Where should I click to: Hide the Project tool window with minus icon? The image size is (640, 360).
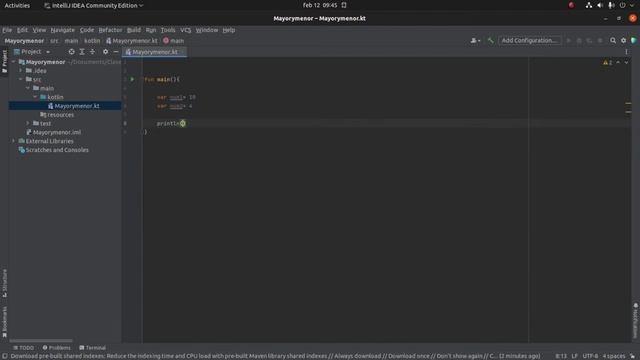[x=116, y=52]
